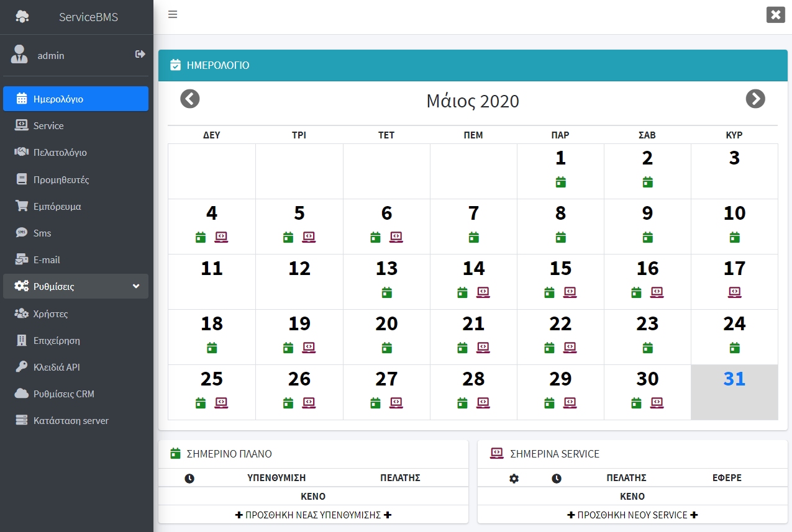Go to next month with right arrow

(x=755, y=99)
